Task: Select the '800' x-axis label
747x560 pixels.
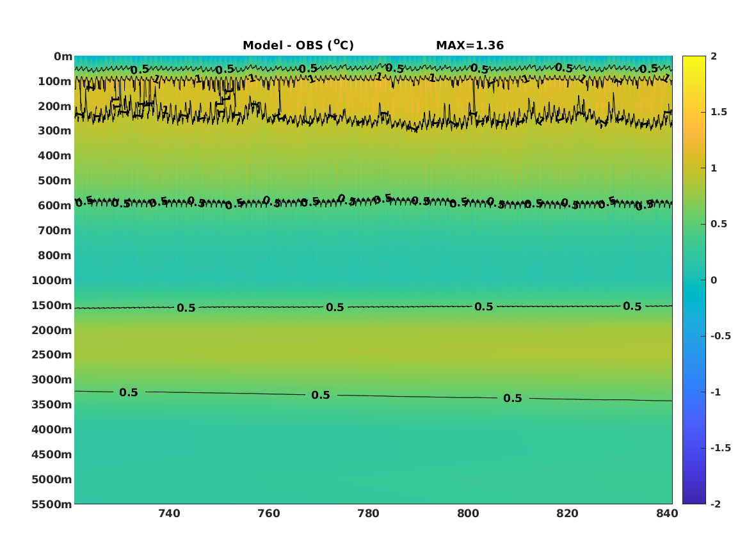Action: [468, 513]
